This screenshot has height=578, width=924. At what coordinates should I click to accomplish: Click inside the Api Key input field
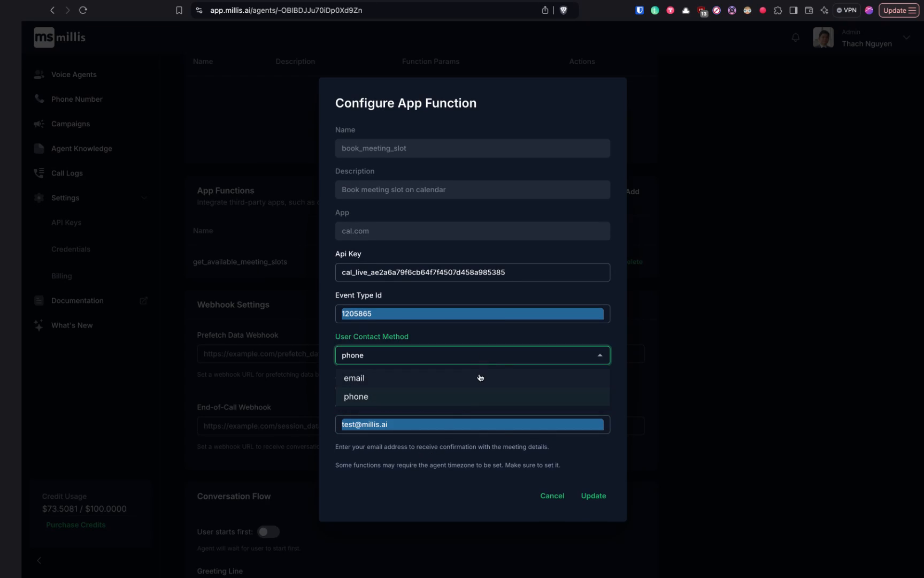pos(472,272)
